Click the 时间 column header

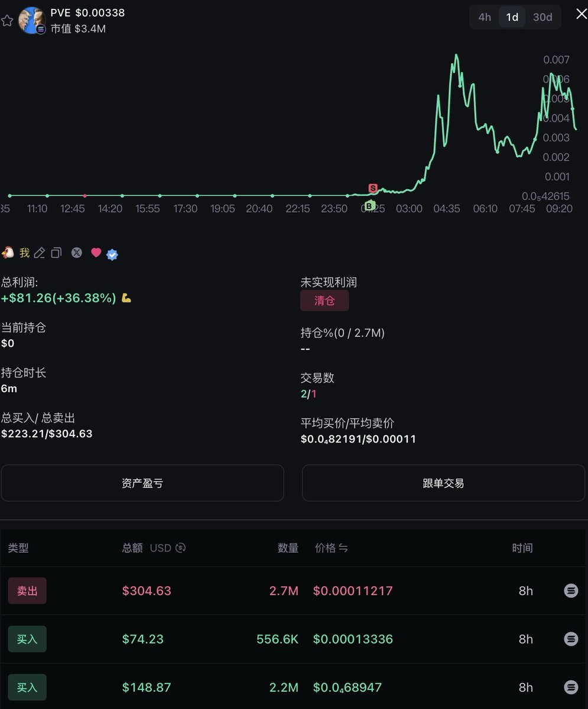(522, 548)
